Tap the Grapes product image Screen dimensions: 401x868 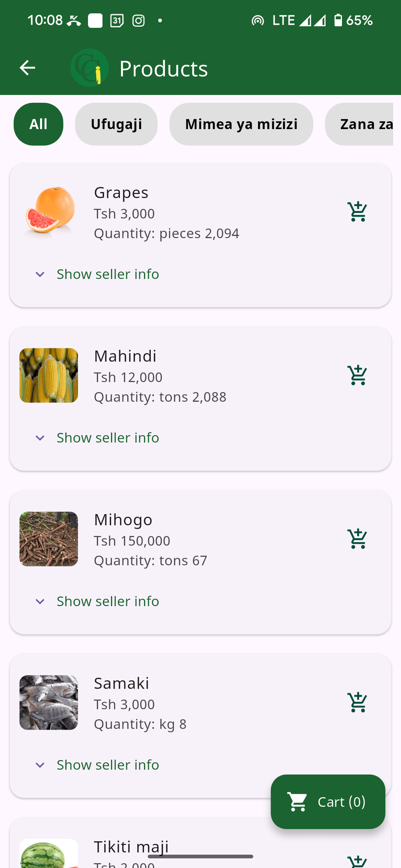49,212
